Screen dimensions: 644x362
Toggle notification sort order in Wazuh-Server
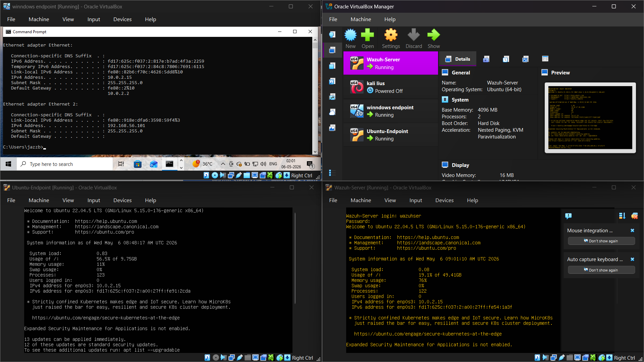[622, 216]
